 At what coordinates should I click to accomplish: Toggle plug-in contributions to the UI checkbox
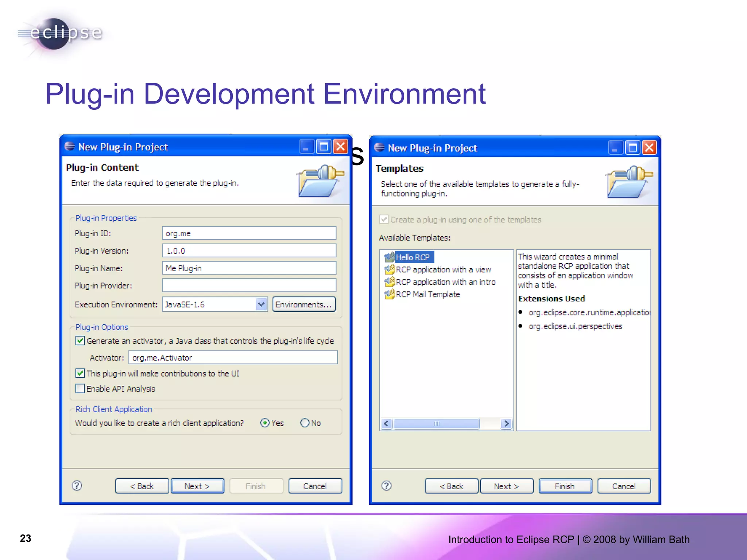tap(80, 373)
